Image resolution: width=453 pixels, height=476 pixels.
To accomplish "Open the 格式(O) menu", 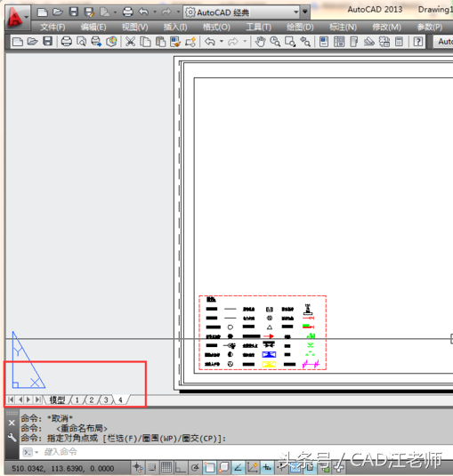I will pos(216,28).
